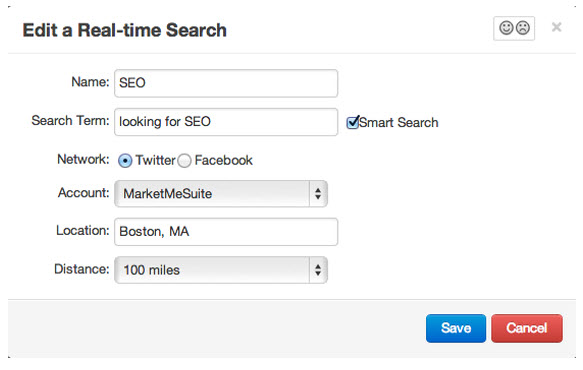Save the real-time search
583x370 pixels.
click(x=456, y=328)
